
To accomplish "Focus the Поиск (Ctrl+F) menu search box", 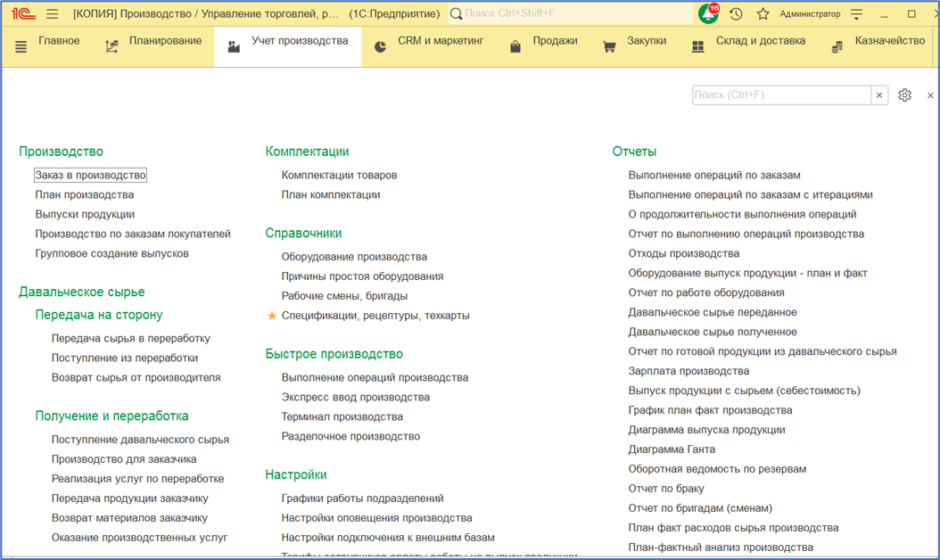I will click(x=781, y=95).
